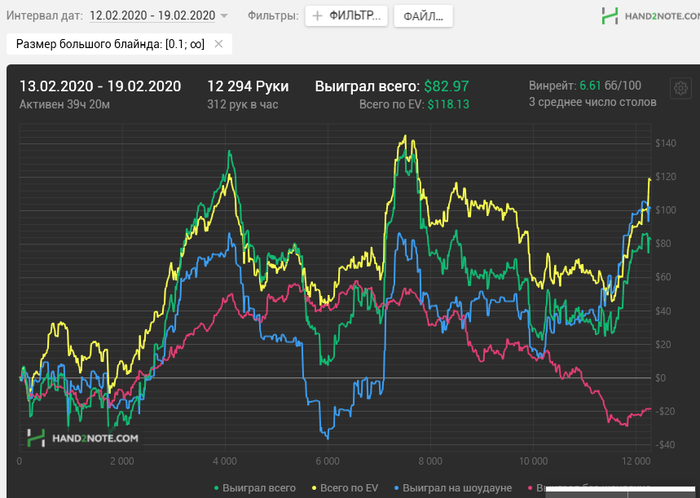Select the big blind size filter chip
The width and height of the screenshot is (700, 498).
click(x=119, y=44)
